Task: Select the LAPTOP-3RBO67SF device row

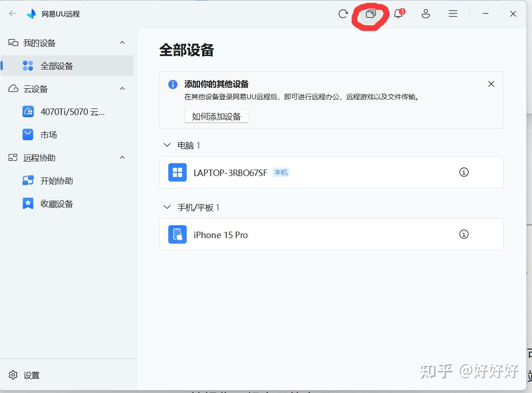Action: click(x=331, y=172)
